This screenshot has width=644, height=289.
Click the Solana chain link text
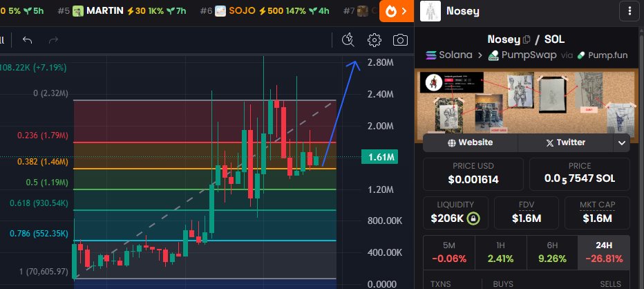[455, 55]
